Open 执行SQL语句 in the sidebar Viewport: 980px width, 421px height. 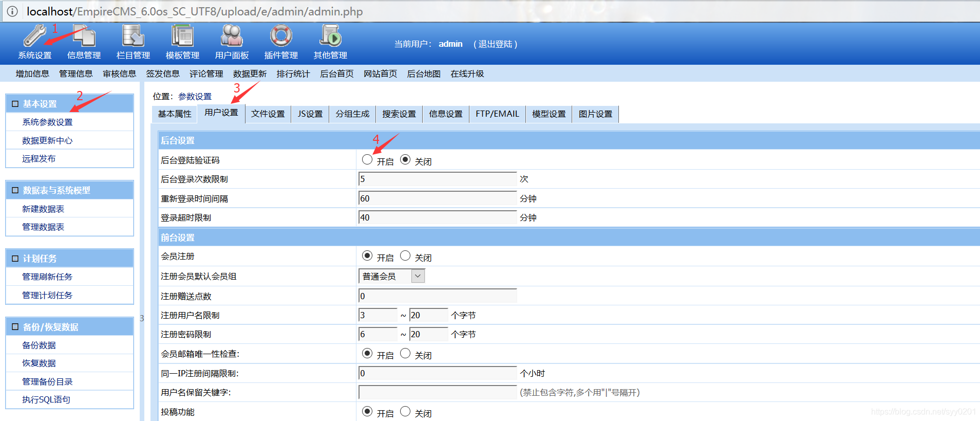[x=46, y=400]
